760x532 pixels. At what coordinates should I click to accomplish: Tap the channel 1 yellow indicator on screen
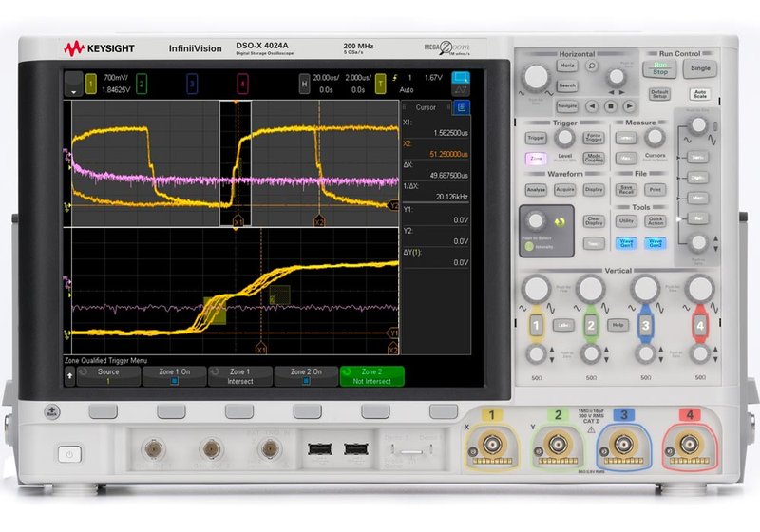(90, 84)
